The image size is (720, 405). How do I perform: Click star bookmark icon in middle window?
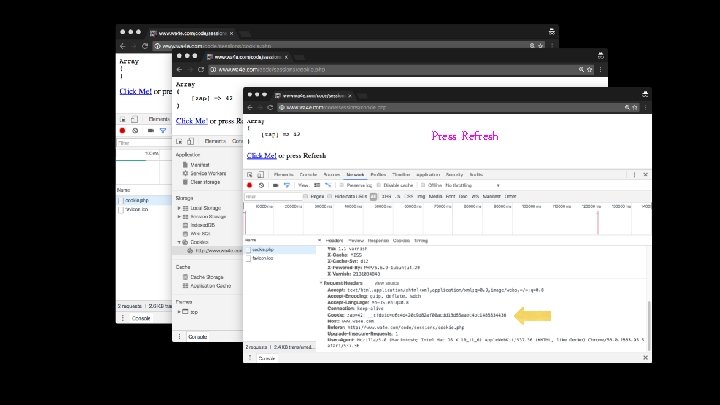(x=590, y=70)
